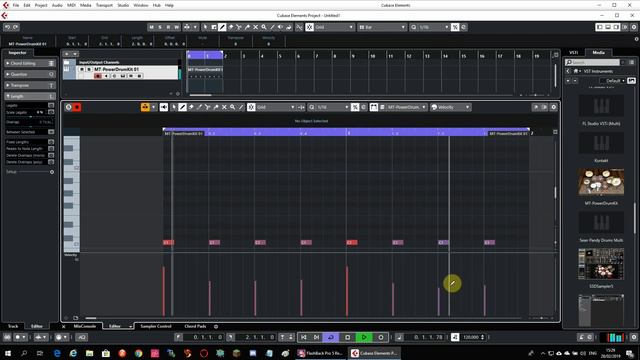Screen dimensions: 640x360
Task: Select the SSDSampler5 instrument thumbnail
Action: 601,264
